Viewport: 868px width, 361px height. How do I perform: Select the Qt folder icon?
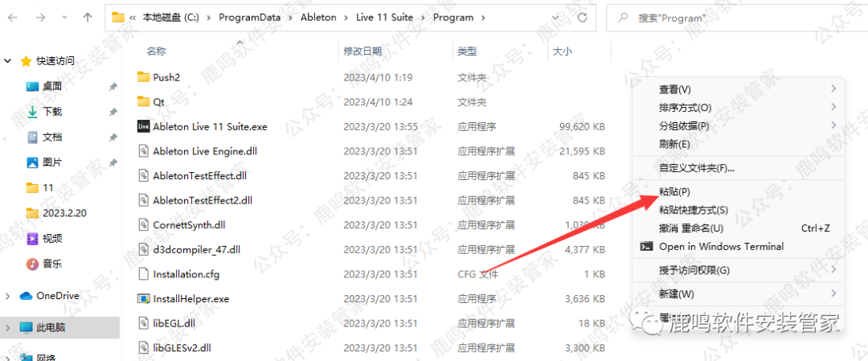click(x=143, y=102)
